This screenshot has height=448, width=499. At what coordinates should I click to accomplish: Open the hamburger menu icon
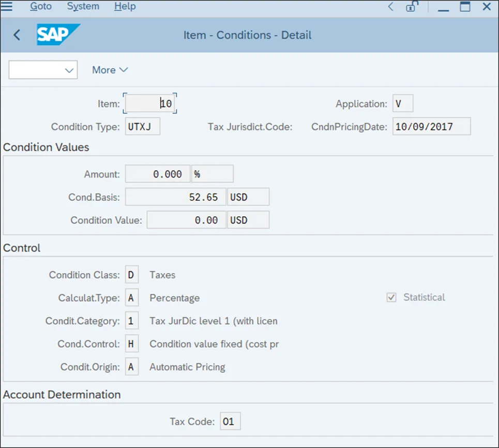coord(7,7)
